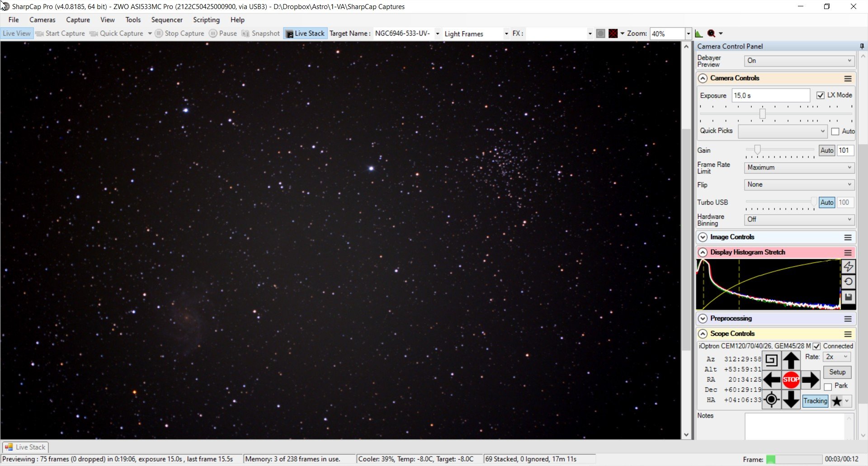
Task: Open the Scripting menu
Action: [x=206, y=20]
